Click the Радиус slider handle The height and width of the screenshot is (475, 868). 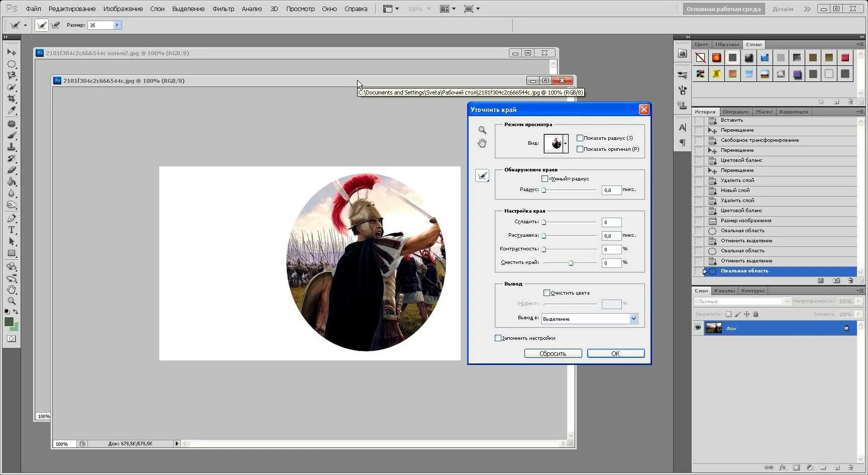[544, 190]
